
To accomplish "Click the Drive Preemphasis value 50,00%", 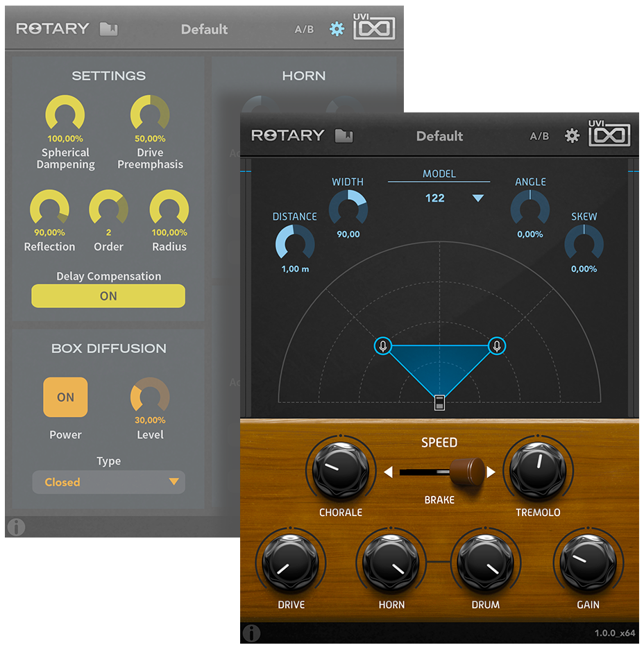I will tap(150, 139).
